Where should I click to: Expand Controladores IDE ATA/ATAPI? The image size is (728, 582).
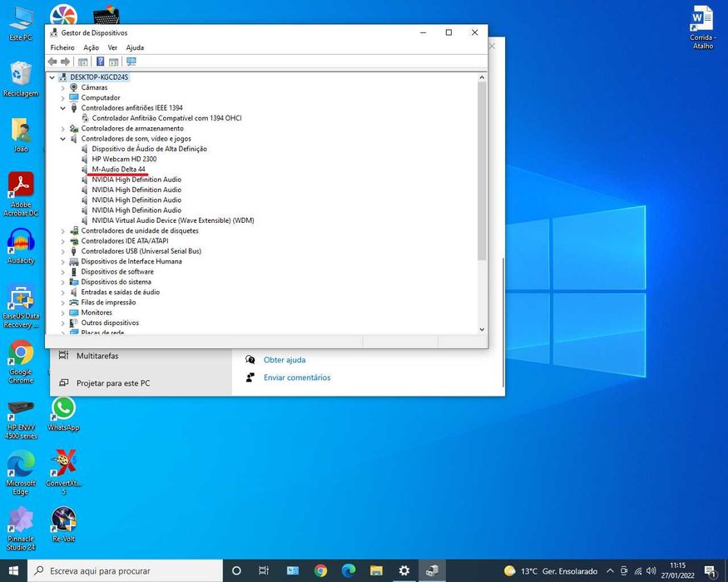[62, 241]
